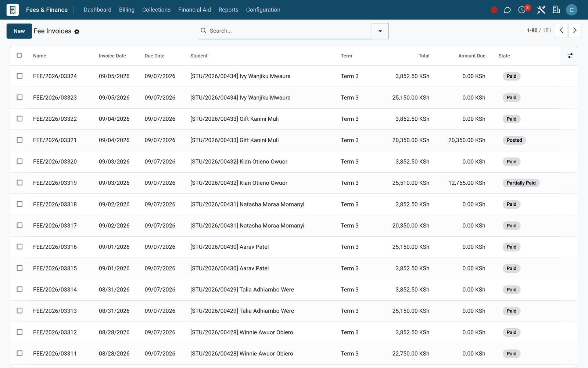This screenshot has height=368, width=588.
Task: Open invoice FEE/2026/03314
Action: [55, 290]
